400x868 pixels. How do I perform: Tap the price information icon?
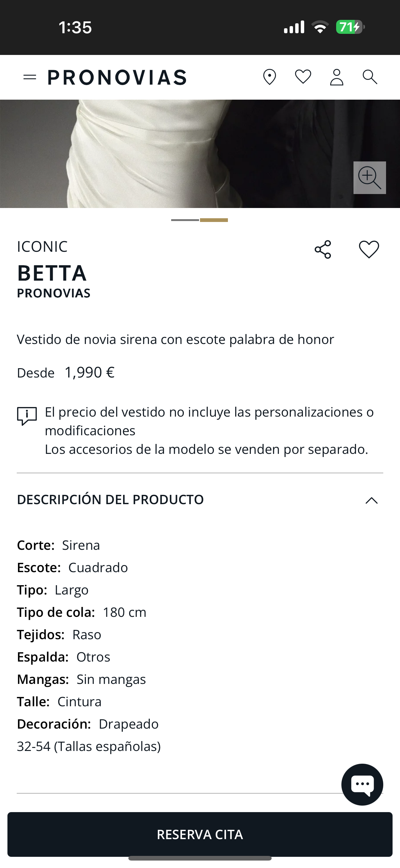27,415
